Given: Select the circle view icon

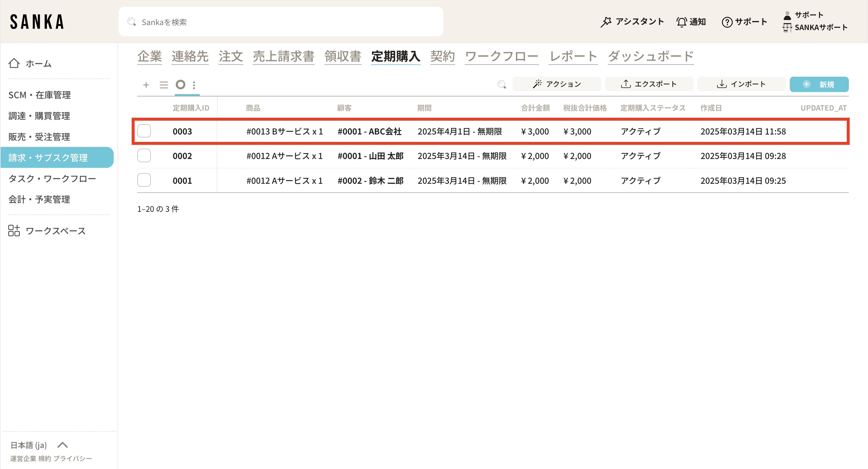Looking at the screenshot, I should tap(181, 84).
